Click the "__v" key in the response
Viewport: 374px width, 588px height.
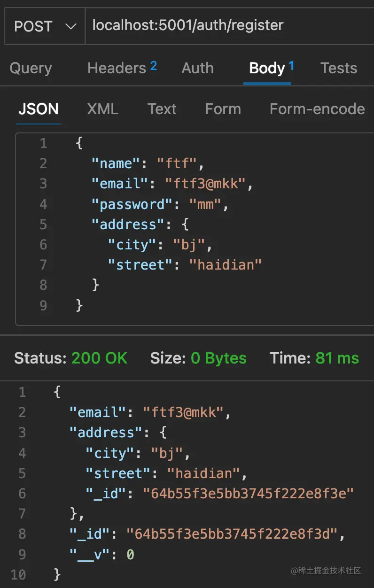click(x=91, y=555)
